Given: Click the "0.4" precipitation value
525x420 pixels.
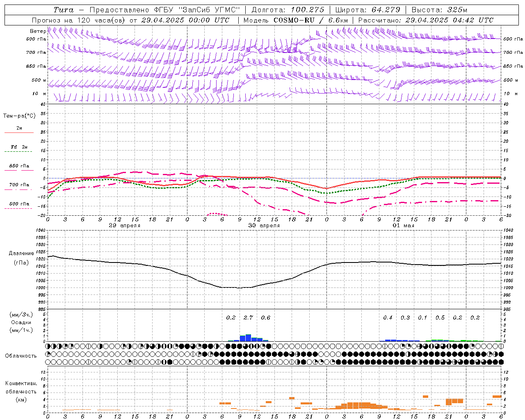Looking at the screenshot, I should tap(388, 318).
